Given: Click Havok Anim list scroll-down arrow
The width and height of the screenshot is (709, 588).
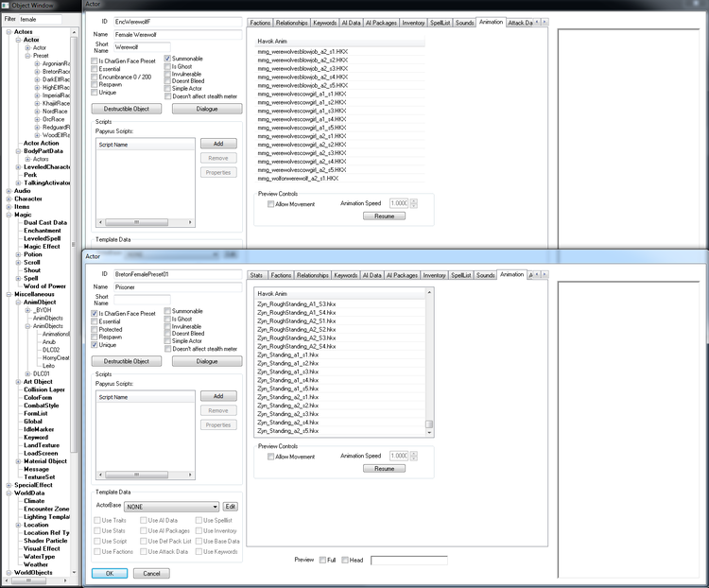Looking at the screenshot, I should 429,432.
